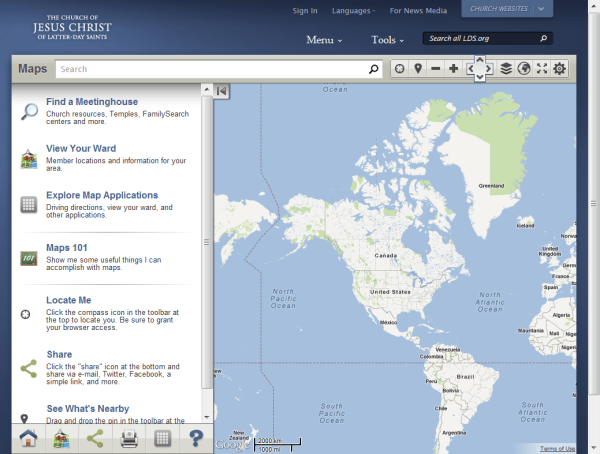Click the side panel scrollbar thumb
Screen dimensions: 600x454
207,242
